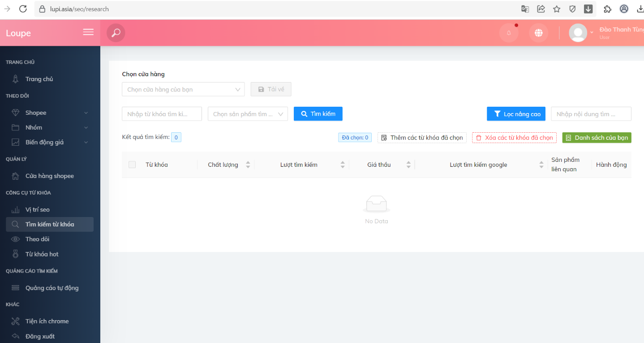This screenshot has height=343, width=644.
Task: Bookmark the page with the star icon
Action: [557, 9]
